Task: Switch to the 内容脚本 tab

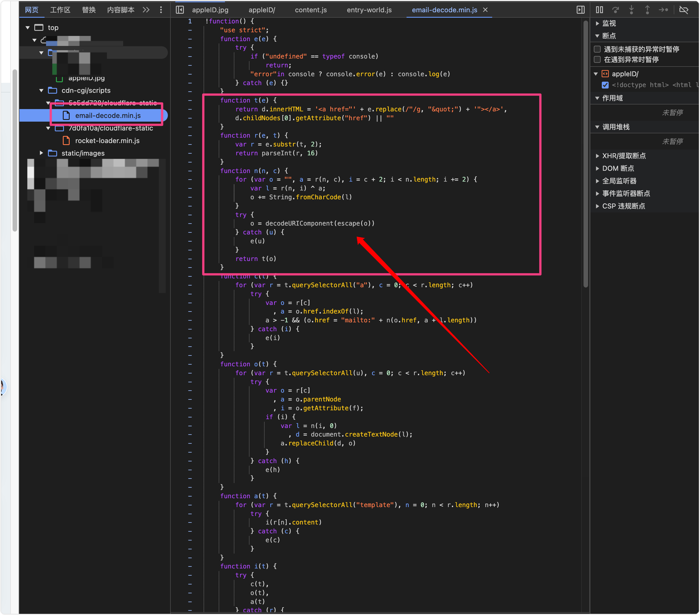Action: pyautogui.click(x=120, y=10)
